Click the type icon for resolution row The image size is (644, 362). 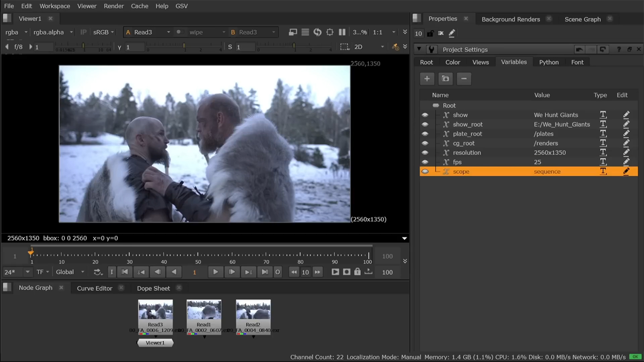pyautogui.click(x=603, y=152)
